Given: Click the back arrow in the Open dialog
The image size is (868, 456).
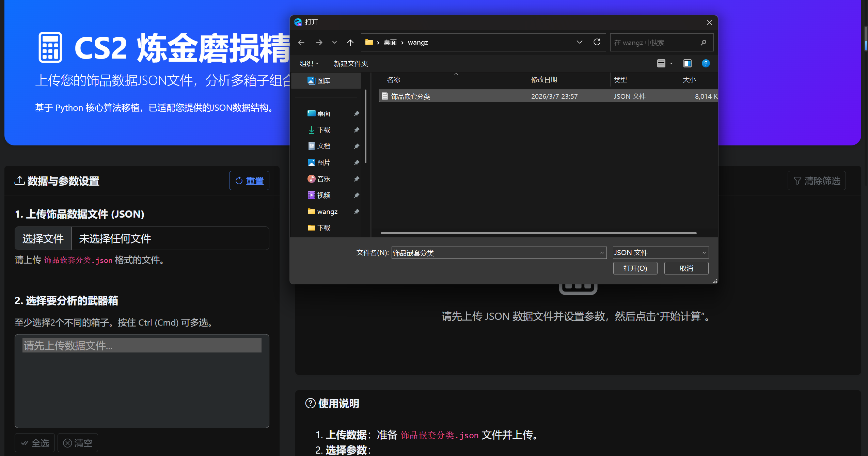Looking at the screenshot, I should (301, 42).
